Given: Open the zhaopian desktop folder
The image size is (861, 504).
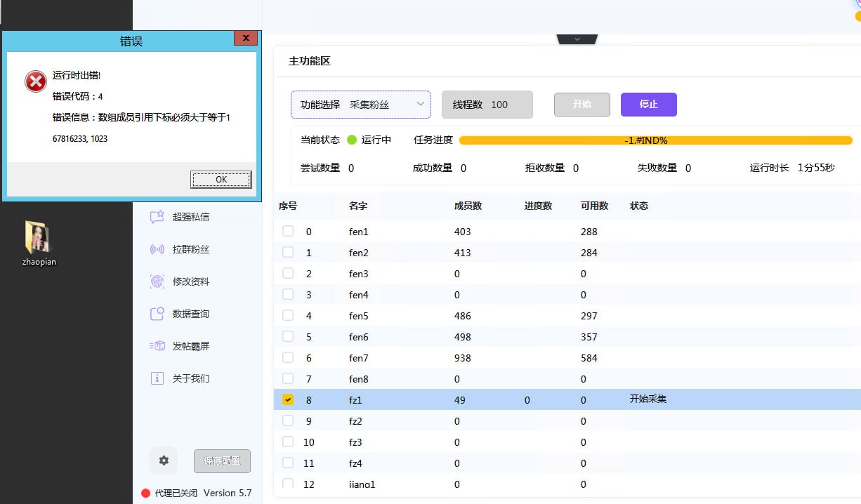Looking at the screenshot, I should click(x=39, y=239).
